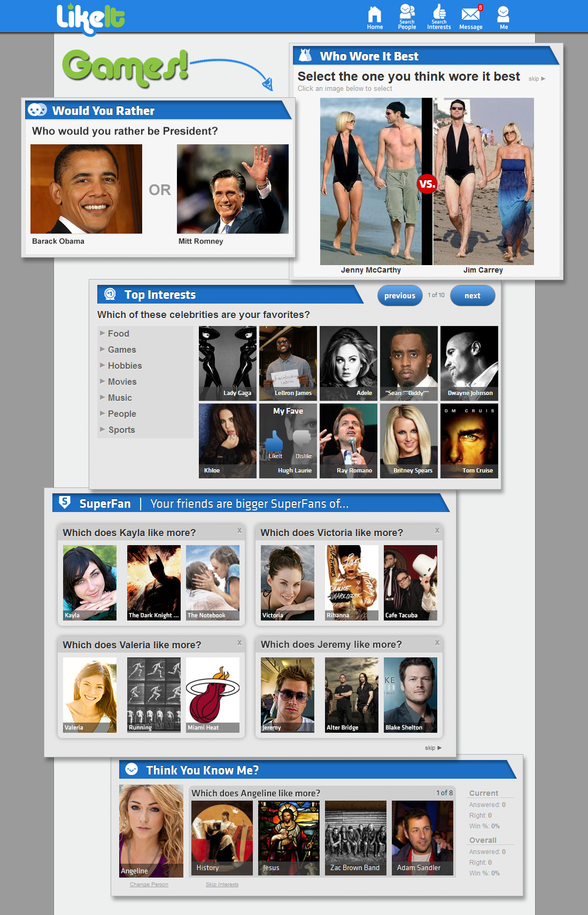Image resolution: width=588 pixels, height=915 pixels.
Task: Select Adele celebrity tile
Action: click(x=349, y=363)
